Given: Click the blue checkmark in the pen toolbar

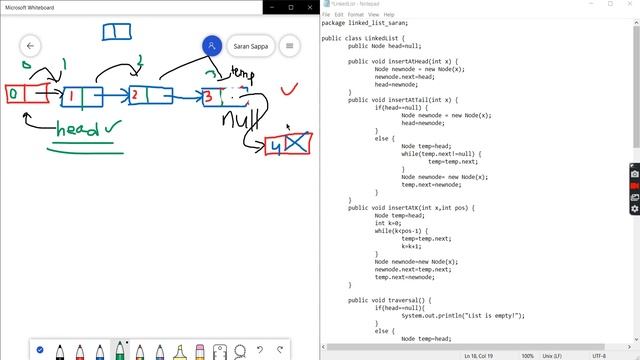Looking at the screenshot, I should [x=40, y=350].
